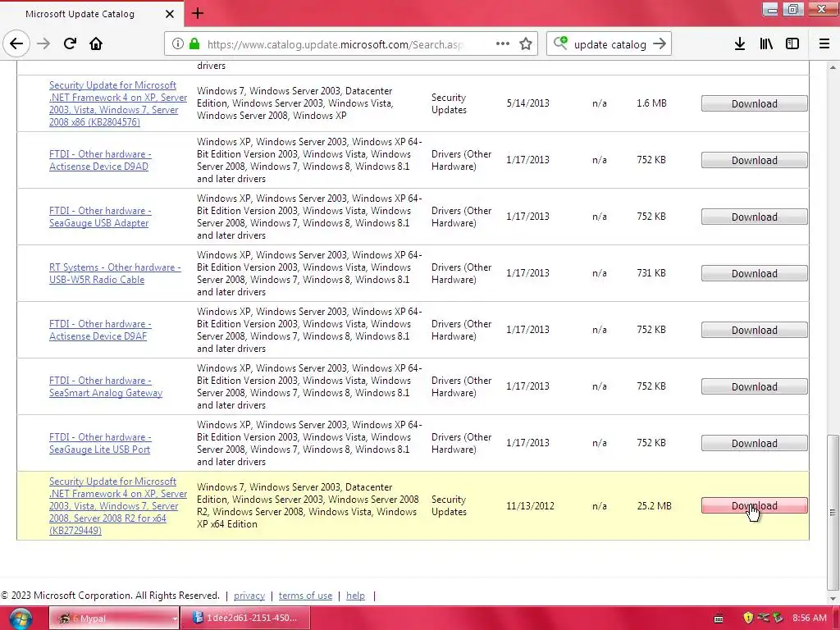Click the keyboard tray icon
Viewport: 840px width, 630px height.
pyautogui.click(x=719, y=619)
